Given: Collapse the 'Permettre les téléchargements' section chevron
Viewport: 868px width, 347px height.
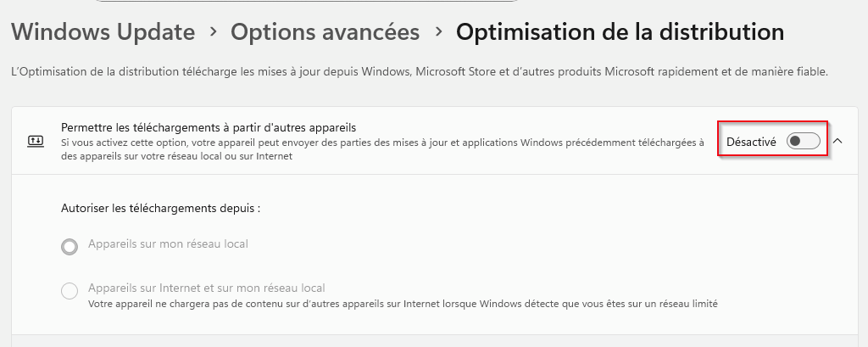Looking at the screenshot, I should (838, 141).
